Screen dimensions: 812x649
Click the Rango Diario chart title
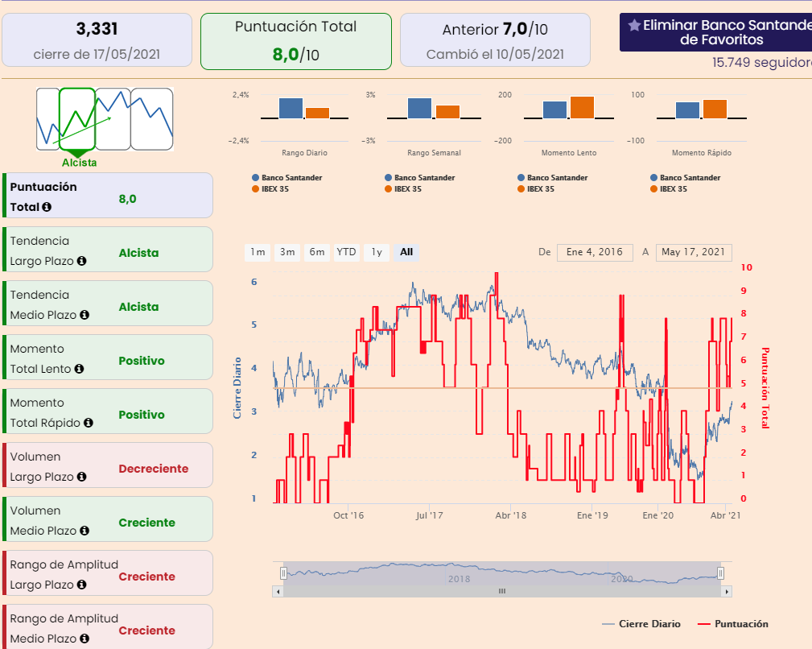tap(304, 153)
